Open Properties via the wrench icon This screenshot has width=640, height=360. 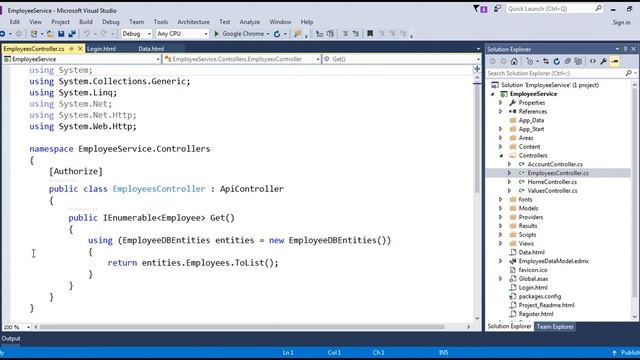click(603, 61)
